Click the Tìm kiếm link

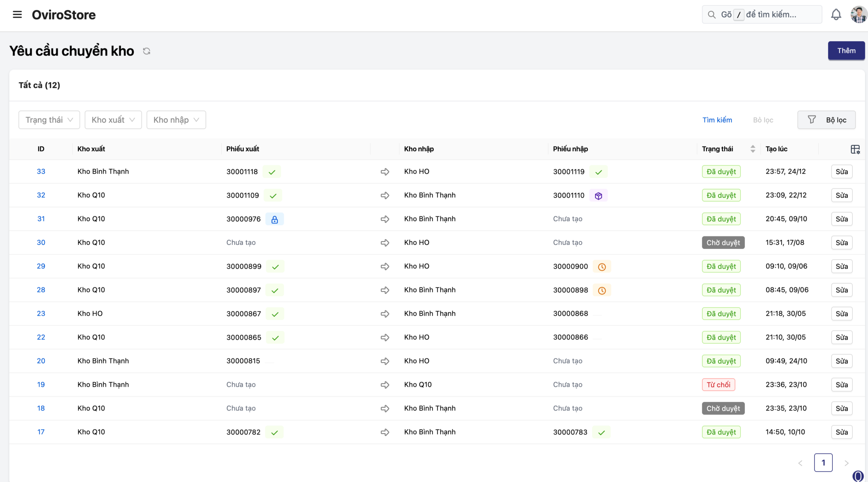click(717, 120)
